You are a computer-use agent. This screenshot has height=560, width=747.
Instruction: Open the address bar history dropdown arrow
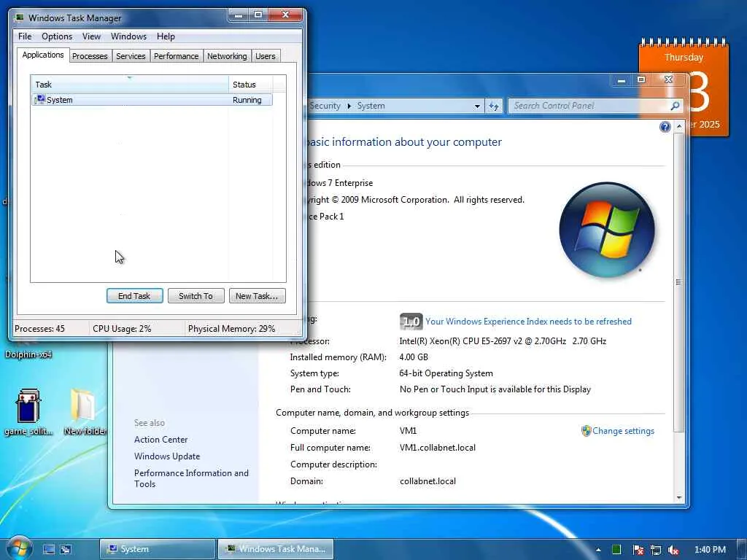tap(477, 106)
